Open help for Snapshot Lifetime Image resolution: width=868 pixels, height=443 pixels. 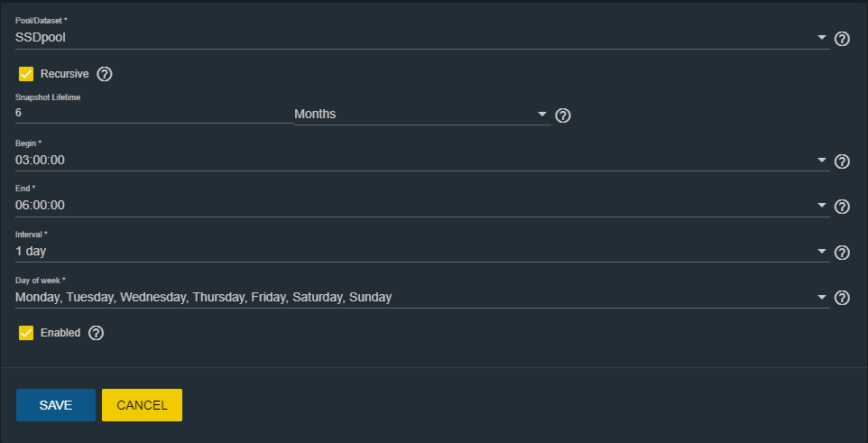pos(563,115)
